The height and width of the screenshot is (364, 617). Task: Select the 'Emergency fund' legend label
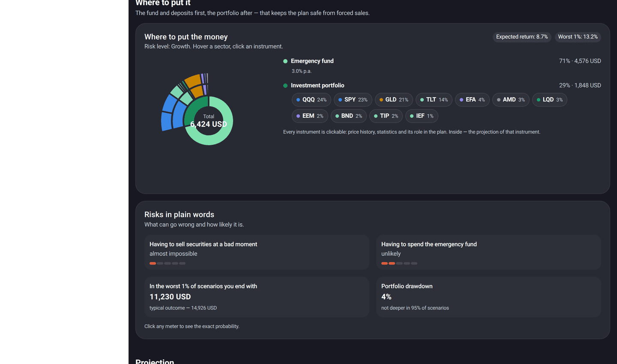312,61
